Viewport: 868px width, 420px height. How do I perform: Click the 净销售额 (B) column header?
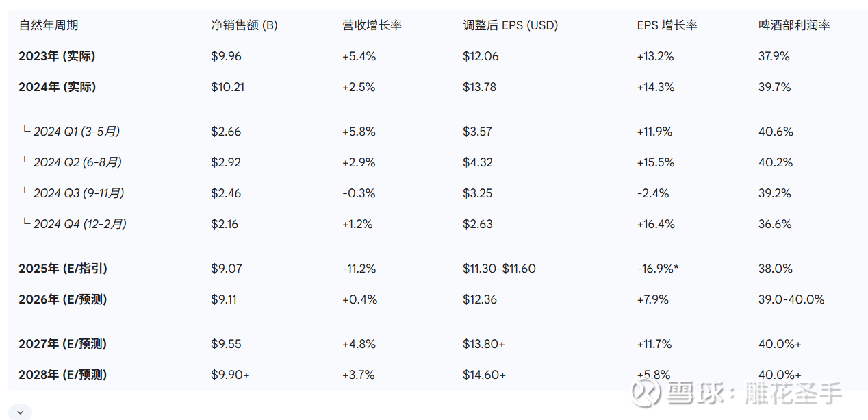244,25
